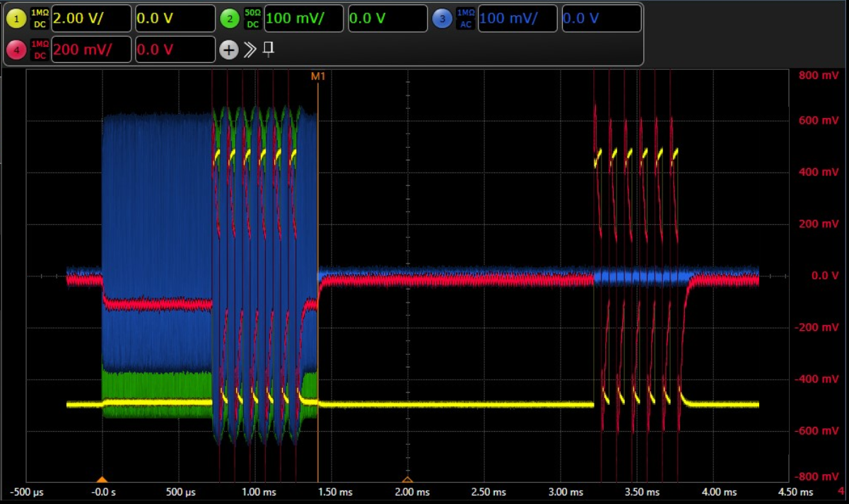Click the add channel plus icon

(x=228, y=49)
